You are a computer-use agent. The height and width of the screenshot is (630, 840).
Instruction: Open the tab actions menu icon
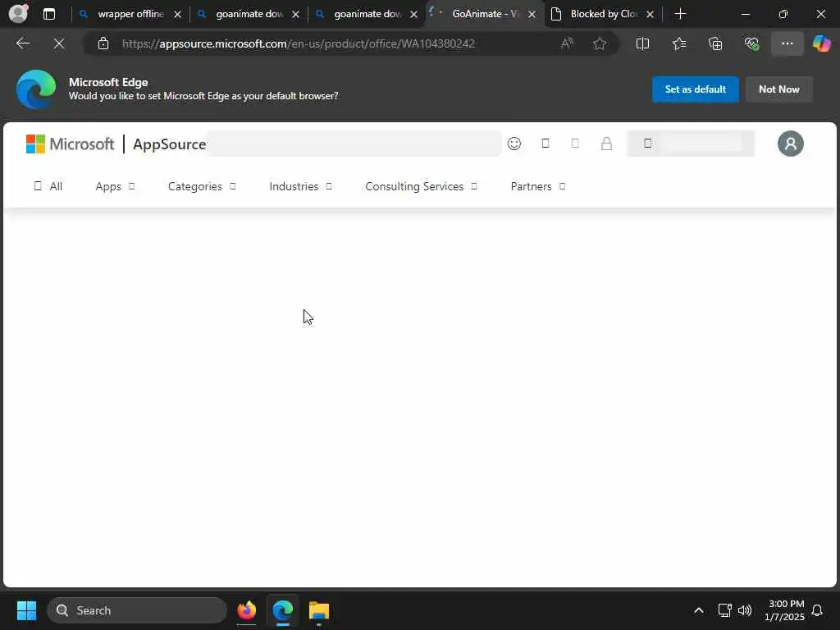click(x=48, y=14)
